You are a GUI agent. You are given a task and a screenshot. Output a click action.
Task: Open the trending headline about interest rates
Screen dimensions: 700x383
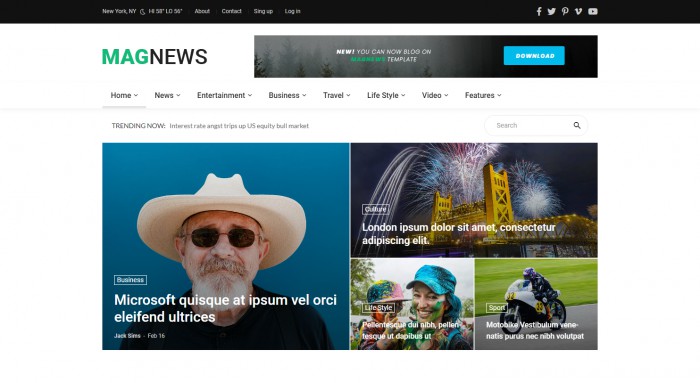coord(239,126)
